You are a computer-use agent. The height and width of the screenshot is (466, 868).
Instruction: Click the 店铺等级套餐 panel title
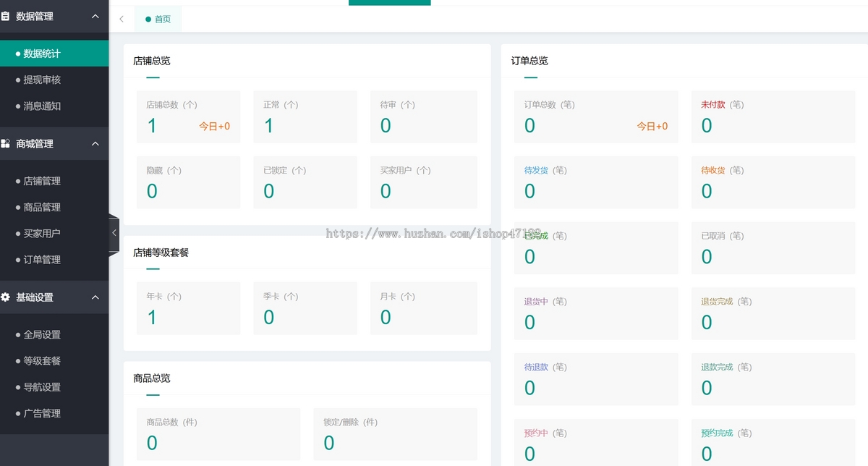(161, 253)
